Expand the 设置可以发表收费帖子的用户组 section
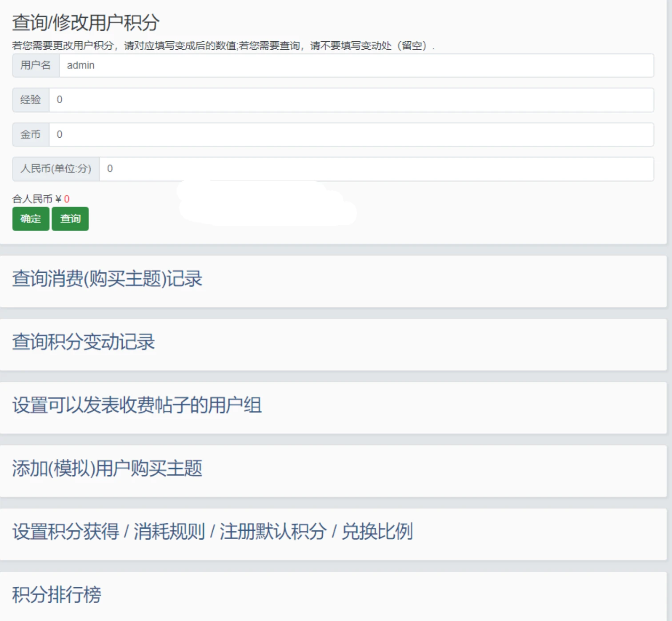The height and width of the screenshot is (621, 672). point(136,406)
